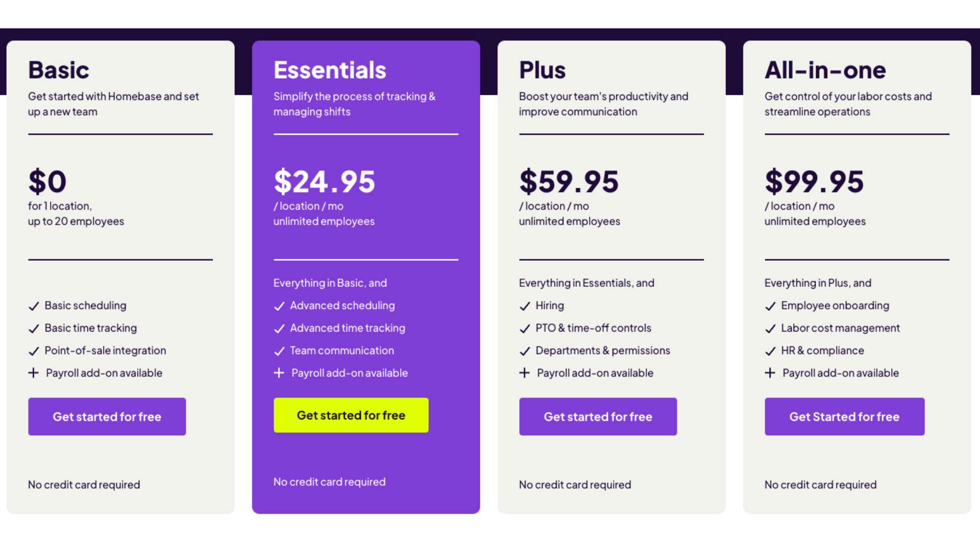Click the checkmark beside HR & compliance
This screenshot has width=980, height=551.
point(770,351)
